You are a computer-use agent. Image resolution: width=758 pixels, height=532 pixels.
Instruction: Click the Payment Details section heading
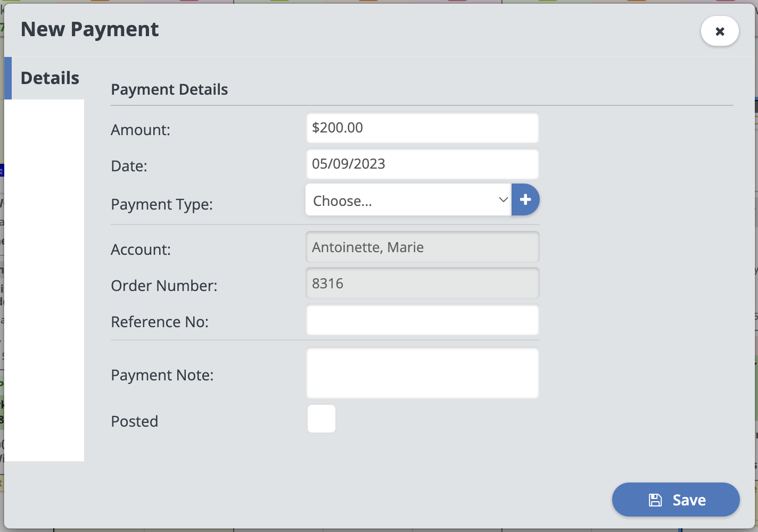click(169, 89)
